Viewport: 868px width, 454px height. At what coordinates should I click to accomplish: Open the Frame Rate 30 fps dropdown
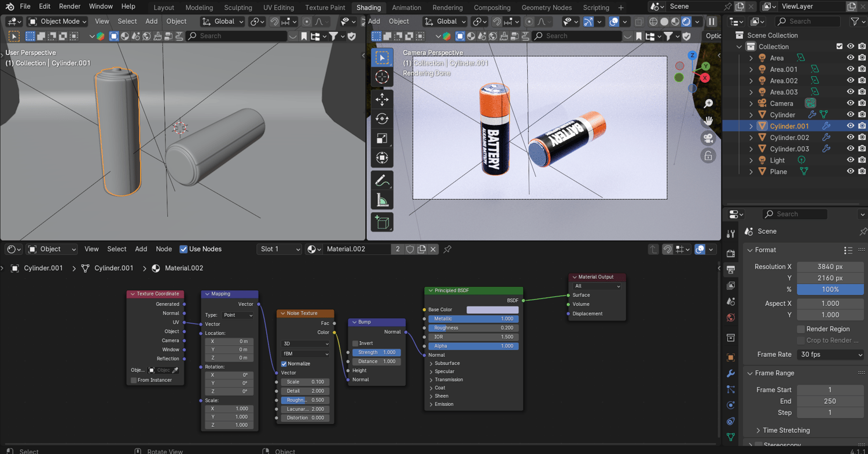tap(830, 355)
